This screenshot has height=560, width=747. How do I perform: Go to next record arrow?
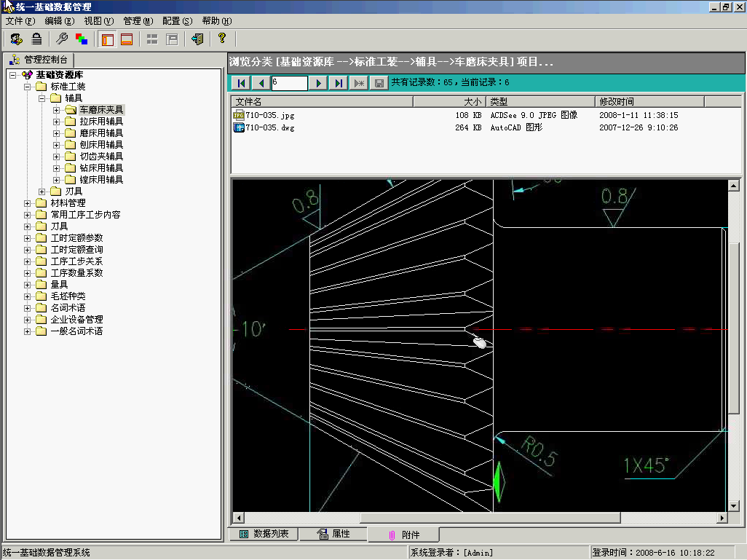click(319, 83)
